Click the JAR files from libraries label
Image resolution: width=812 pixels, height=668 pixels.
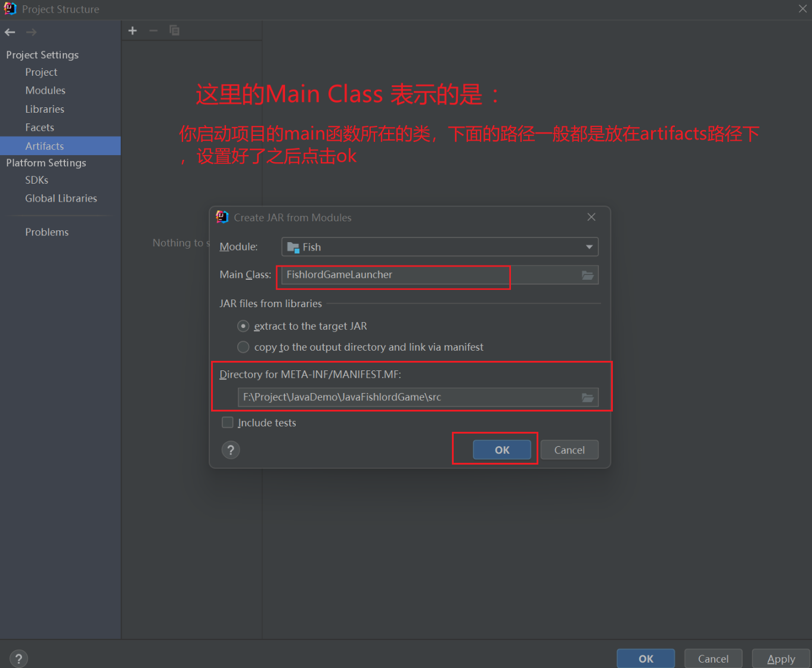[271, 304]
